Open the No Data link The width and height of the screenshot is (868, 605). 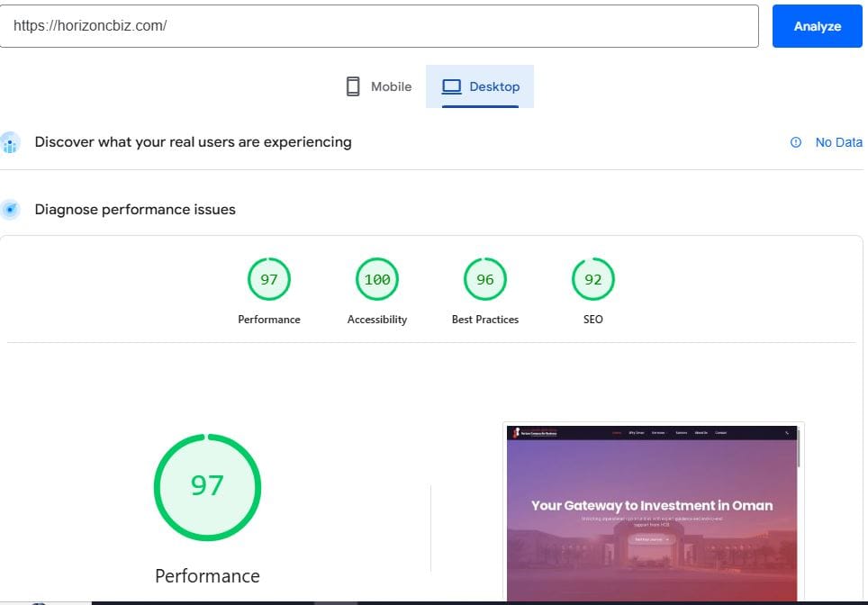[838, 142]
